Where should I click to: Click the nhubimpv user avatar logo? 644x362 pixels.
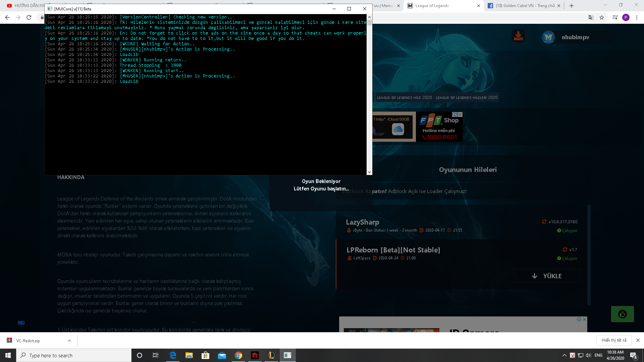[x=548, y=37]
